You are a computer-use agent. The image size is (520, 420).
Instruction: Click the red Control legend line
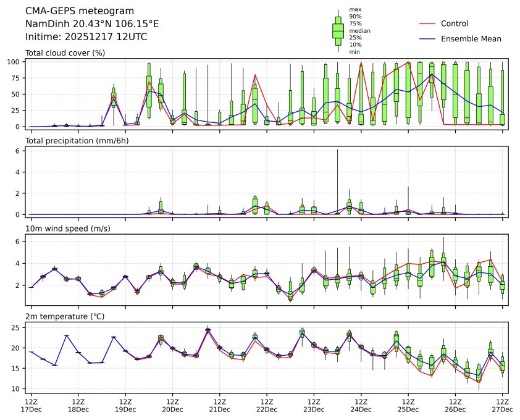(x=428, y=24)
